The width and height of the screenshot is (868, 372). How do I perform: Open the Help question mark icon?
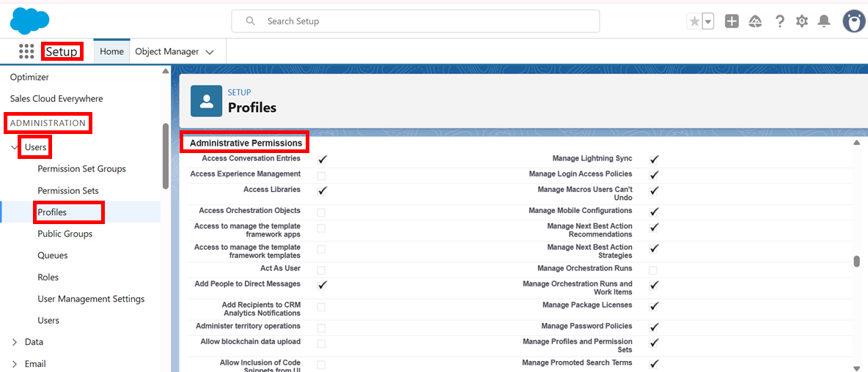pyautogui.click(x=779, y=21)
